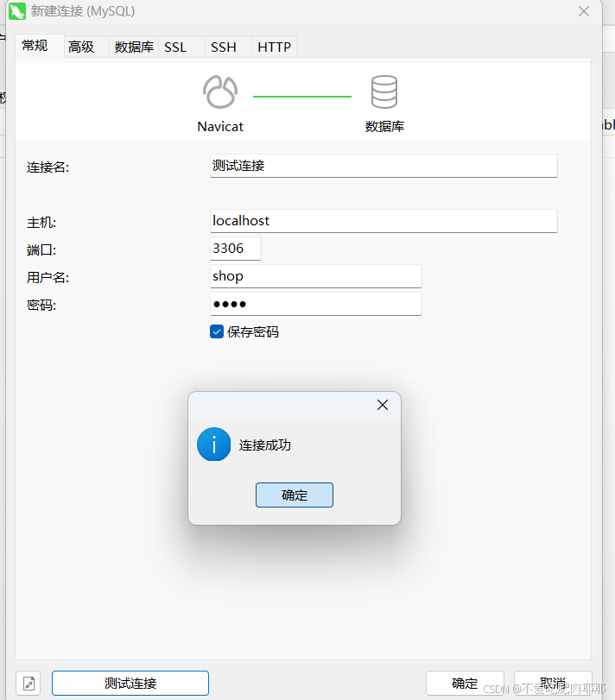Close the 新建连接 (MySQL) window
Image resolution: width=615 pixels, height=700 pixels.
click(584, 11)
